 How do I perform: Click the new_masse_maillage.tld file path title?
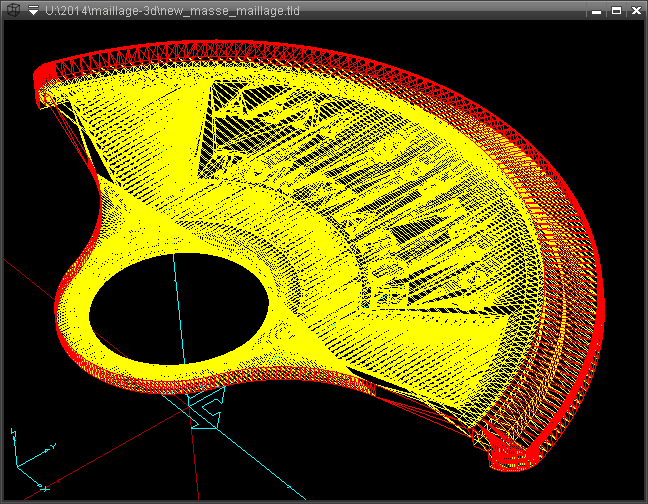[x=172, y=11]
